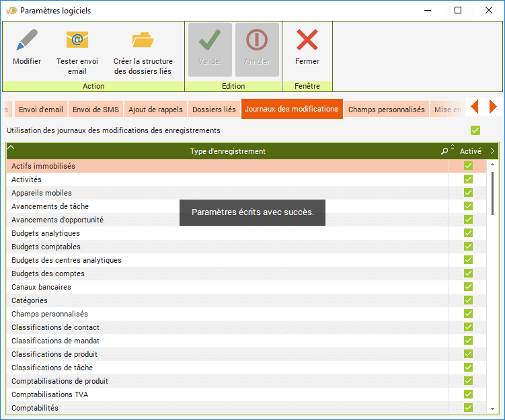The image size is (505, 420).
Task: Click Créer la structure des dossiers liés
Action: pos(143,41)
